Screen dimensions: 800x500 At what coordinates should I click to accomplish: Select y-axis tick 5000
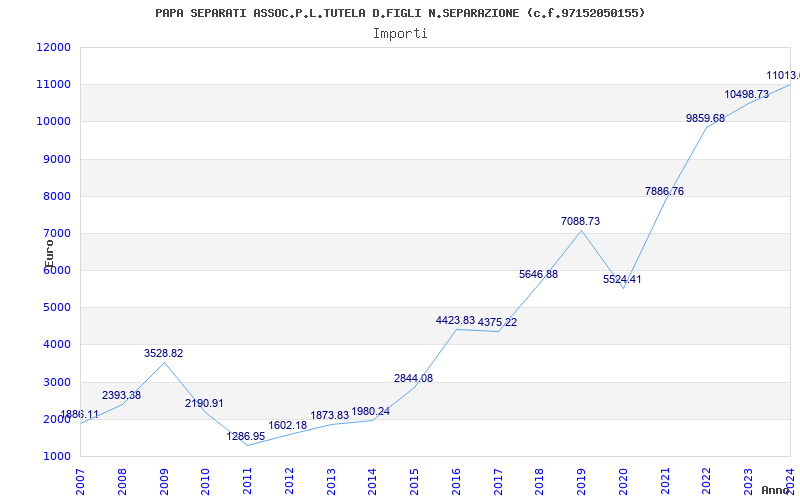tap(56, 307)
